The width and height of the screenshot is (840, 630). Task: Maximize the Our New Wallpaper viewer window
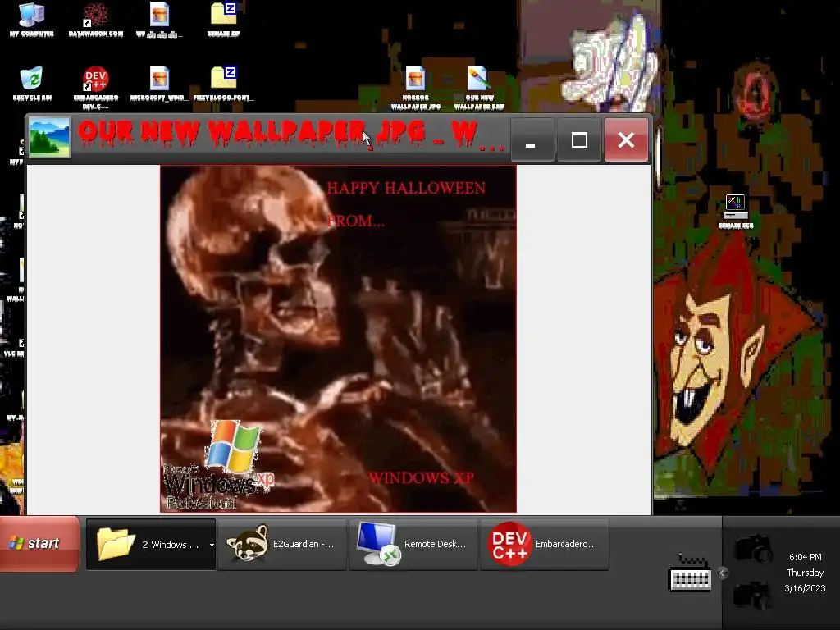579,139
